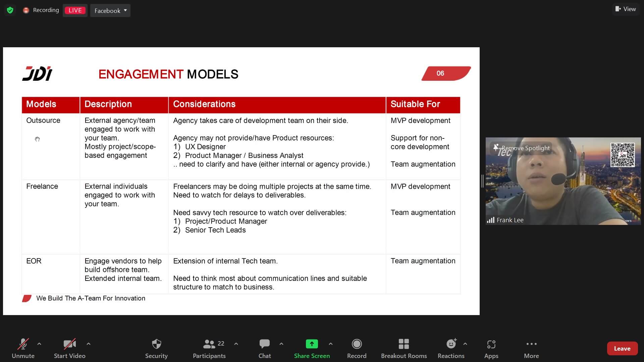Expand audio options arrow beside Unmute

point(39,344)
